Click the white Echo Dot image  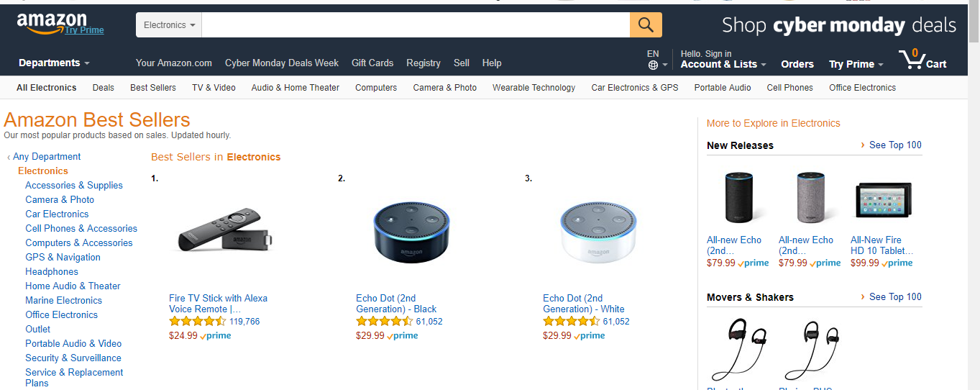click(598, 232)
